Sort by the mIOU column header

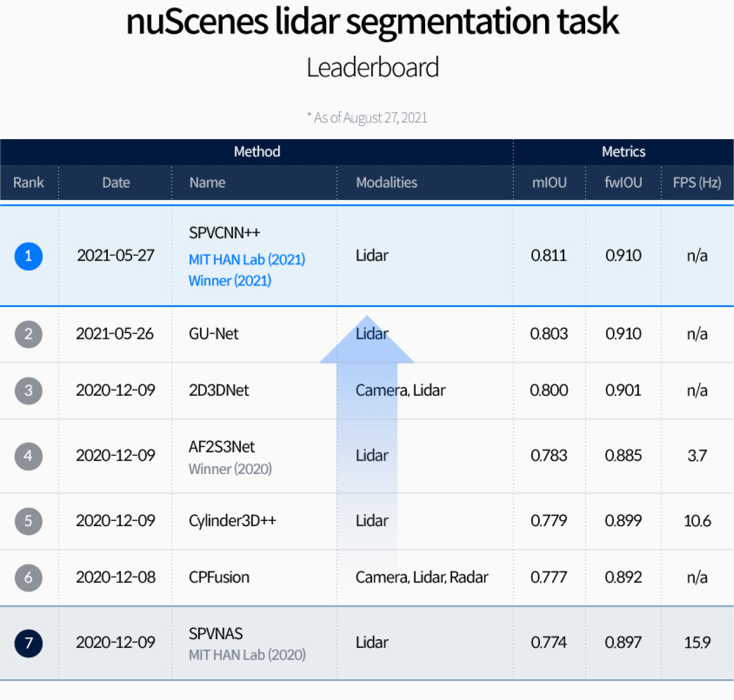coord(549,183)
